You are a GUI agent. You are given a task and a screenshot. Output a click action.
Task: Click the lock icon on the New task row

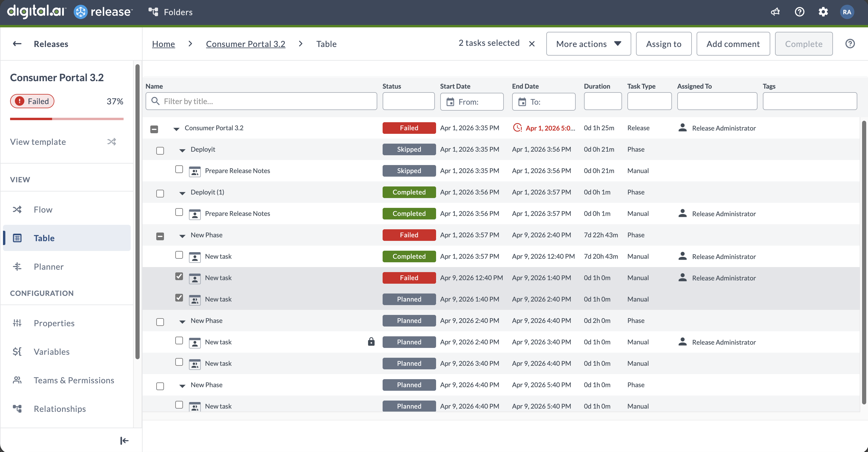[x=371, y=342]
